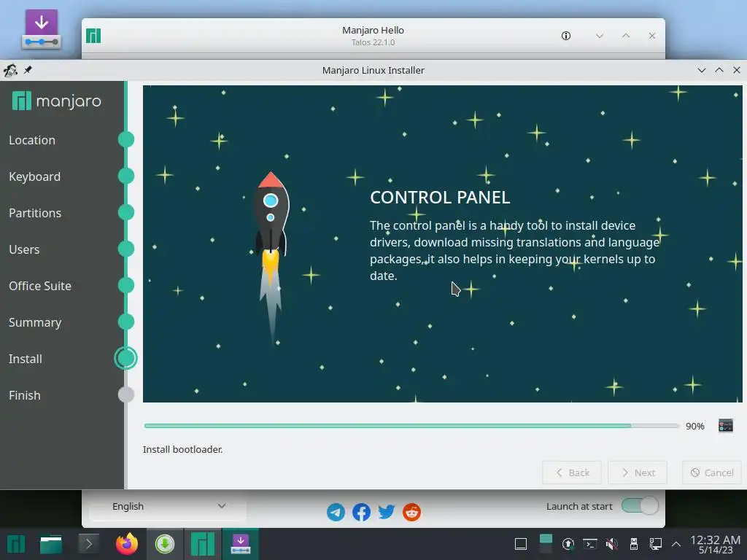
Task: Close the Manjaro Linux Installer window
Action: coord(737,70)
